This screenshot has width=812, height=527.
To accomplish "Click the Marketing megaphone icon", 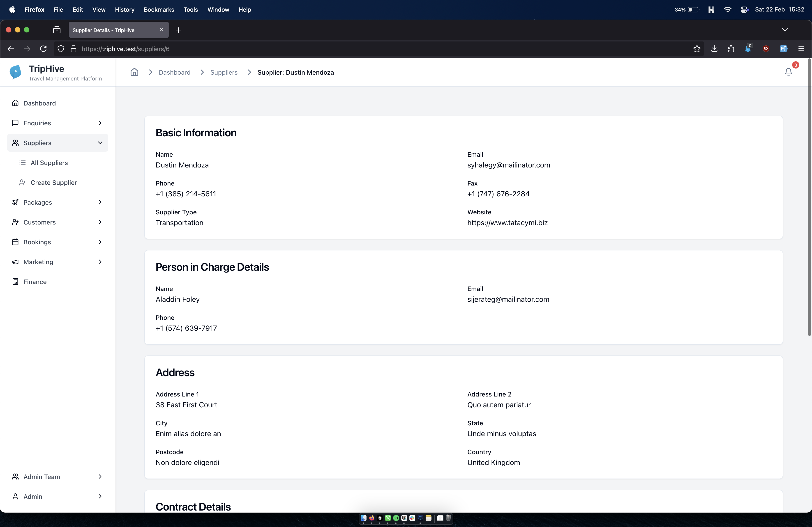I will pos(15,262).
